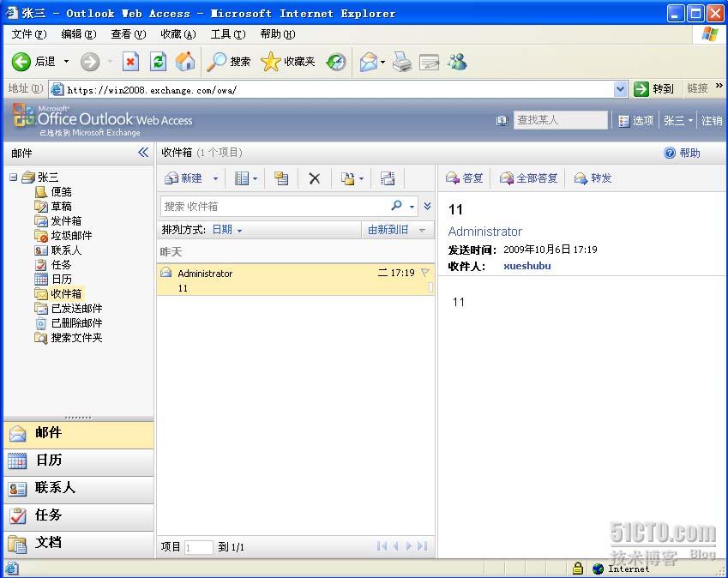Screen dimensions: 728x578
Task: Select the 垃圾邮件 folder
Action: 63,235
